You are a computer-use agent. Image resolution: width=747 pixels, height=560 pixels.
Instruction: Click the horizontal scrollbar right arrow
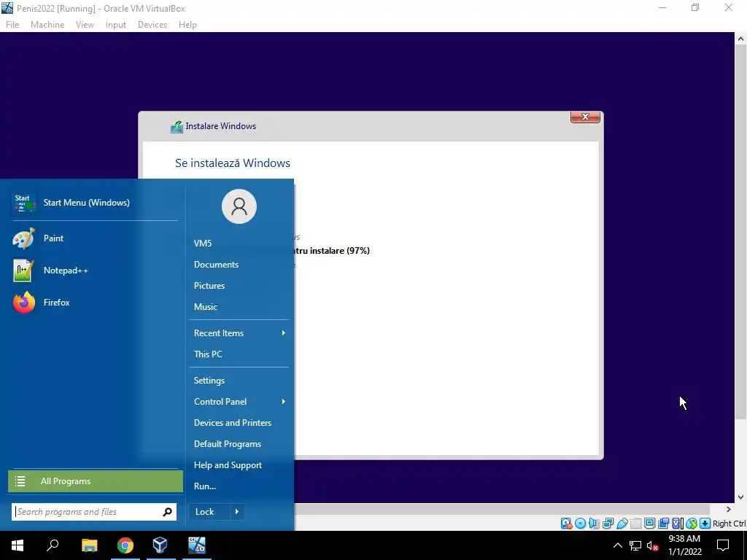tap(729, 509)
